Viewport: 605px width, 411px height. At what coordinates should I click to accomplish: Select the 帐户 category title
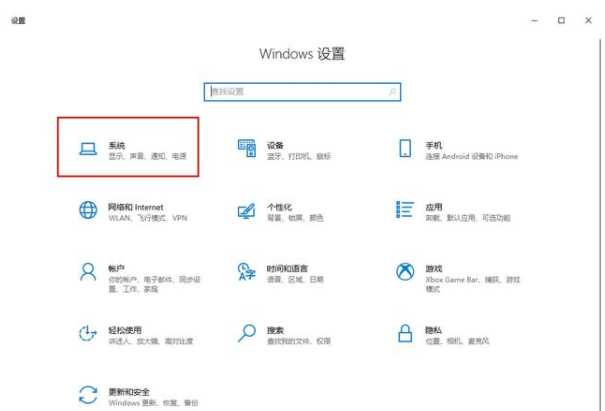coord(116,269)
